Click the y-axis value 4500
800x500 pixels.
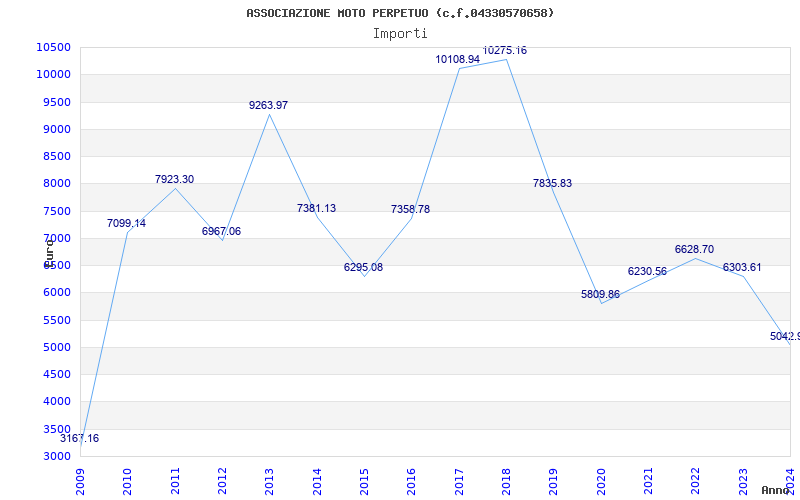pyautogui.click(x=56, y=374)
